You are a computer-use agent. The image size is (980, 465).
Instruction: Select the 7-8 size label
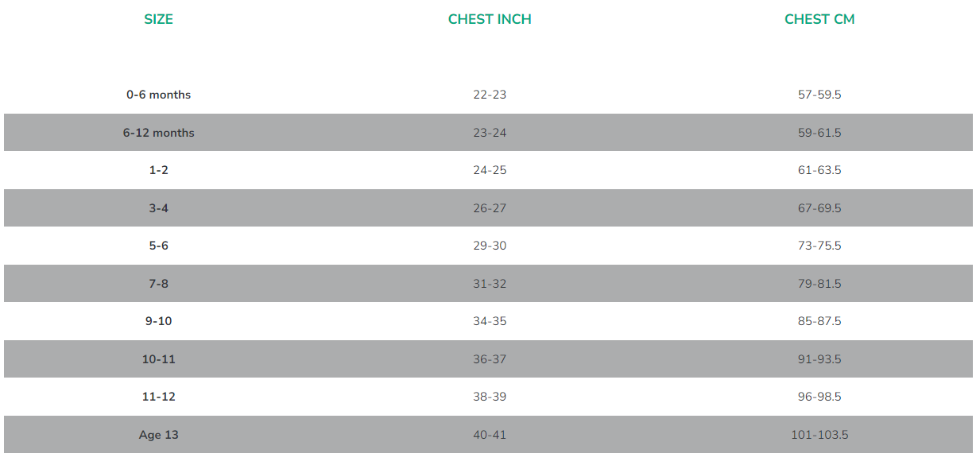tap(158, 284)
